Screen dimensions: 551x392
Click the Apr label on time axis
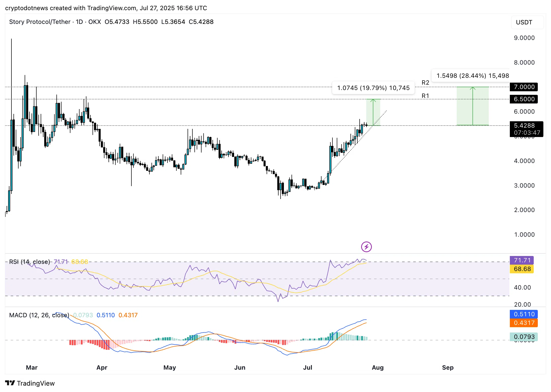coord(102,368)
